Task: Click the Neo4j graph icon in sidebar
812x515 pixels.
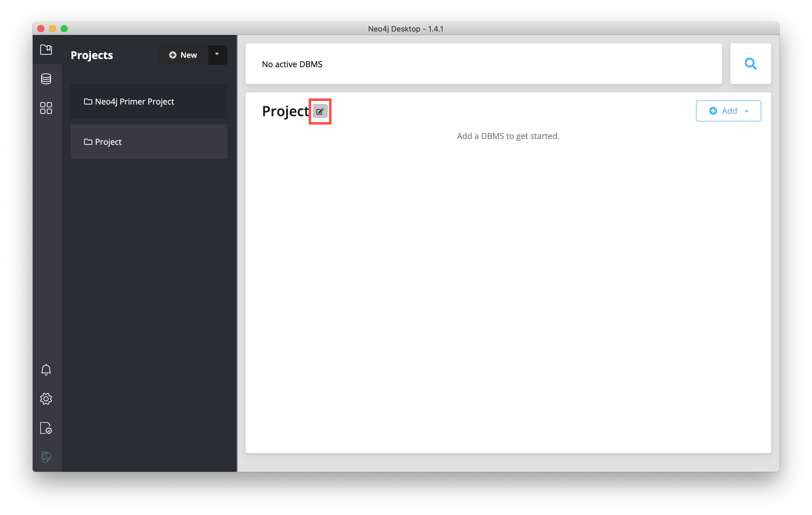Action: click(45, 457)
